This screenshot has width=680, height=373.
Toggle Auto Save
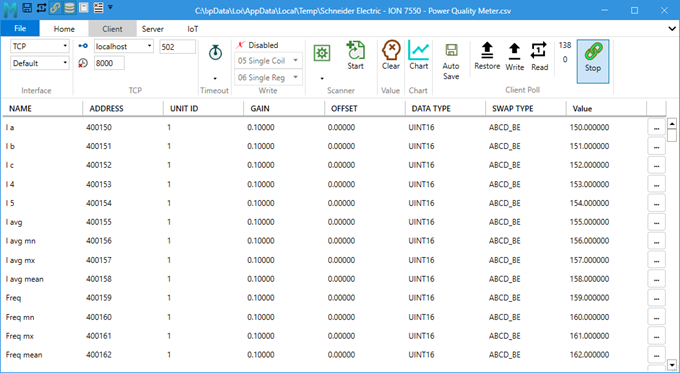(451, 61)
